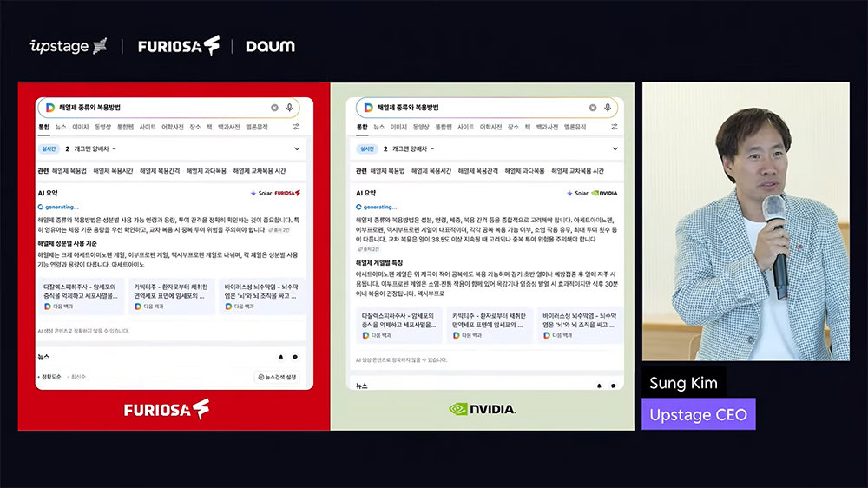
Task: Click small NVIDIA logo beside Solar
Action: [604, 194]
